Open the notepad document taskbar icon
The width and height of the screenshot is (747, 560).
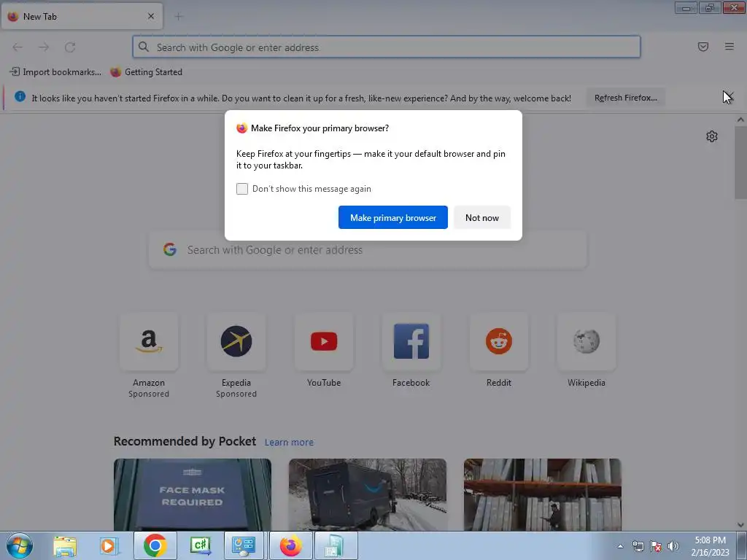click(x=335, y=545)
